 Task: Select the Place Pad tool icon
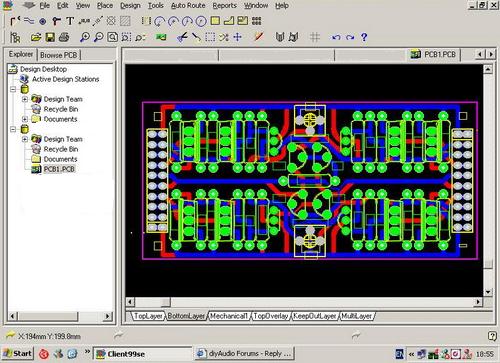pos(42,22)
